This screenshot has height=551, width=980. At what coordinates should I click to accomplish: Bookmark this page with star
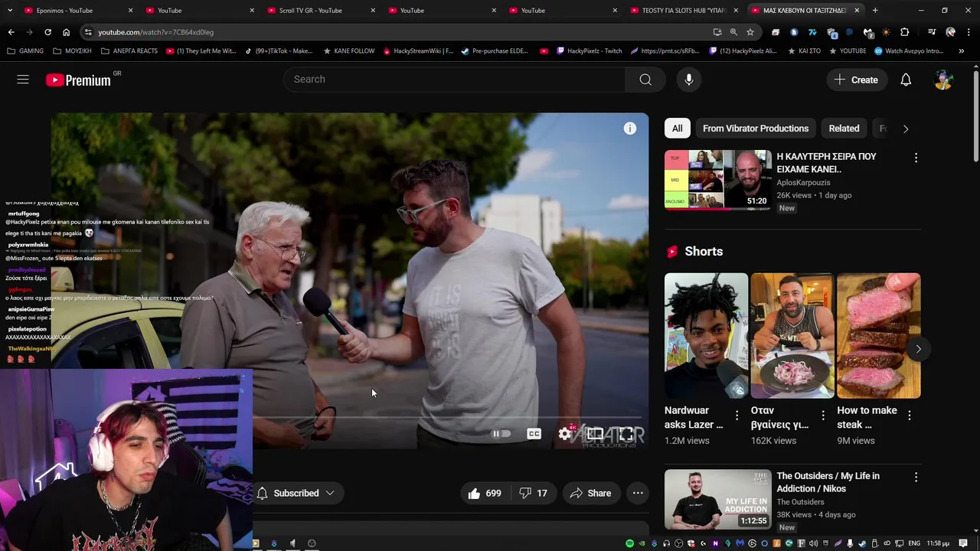750,32
